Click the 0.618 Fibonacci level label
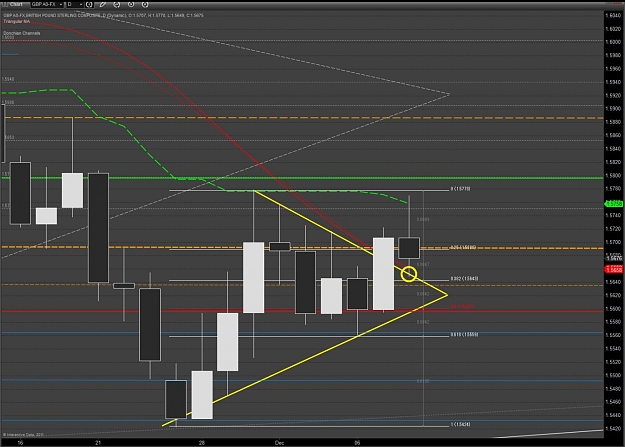 pyautogui.click(x=464, y=334)
